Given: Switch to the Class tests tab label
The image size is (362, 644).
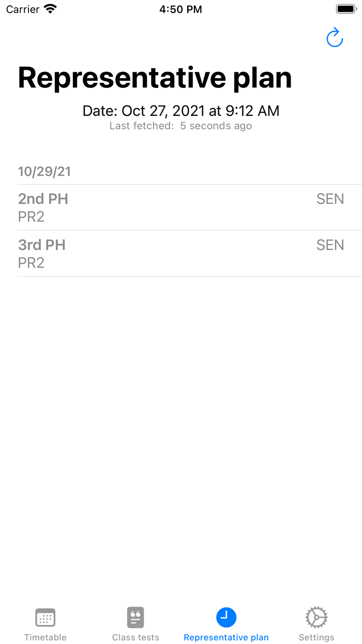Looking at the screenshot, I should click(135, 637).
